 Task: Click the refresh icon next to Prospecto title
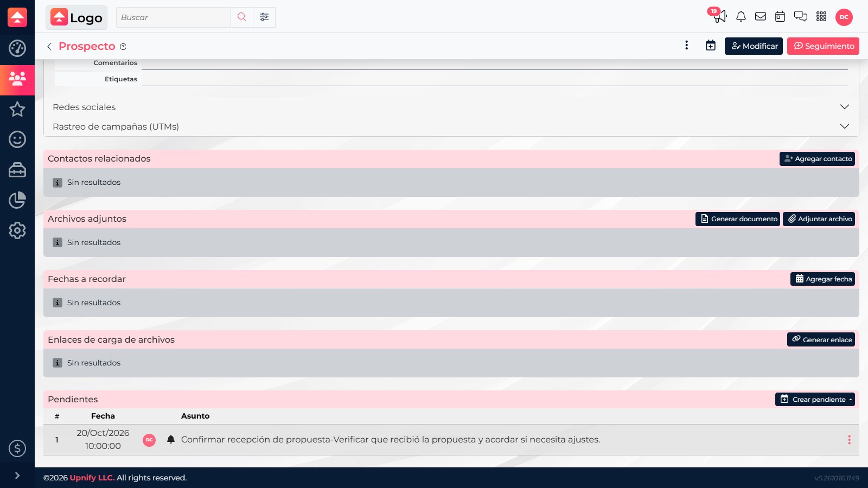pos(123,47)
